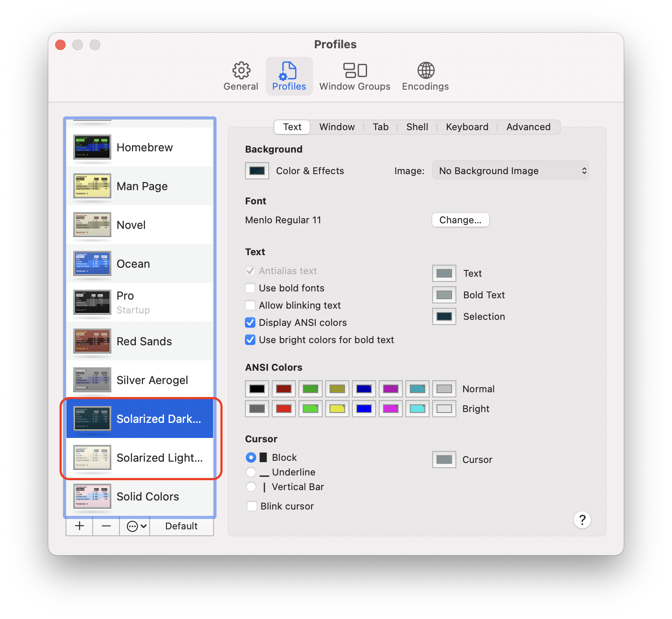Select the Novel profile thumbnail
672x619 pixels.
pyautogui.click(x=92, y=225)
